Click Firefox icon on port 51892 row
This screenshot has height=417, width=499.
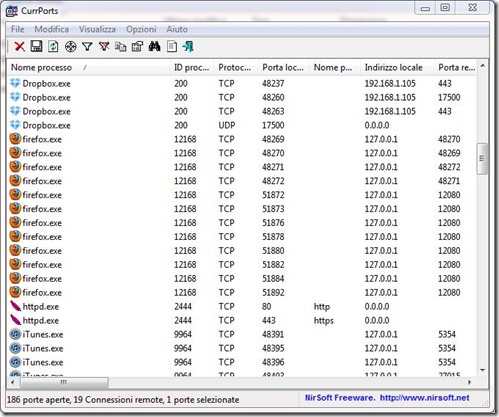pyautogui.click(x=15, y=292)
